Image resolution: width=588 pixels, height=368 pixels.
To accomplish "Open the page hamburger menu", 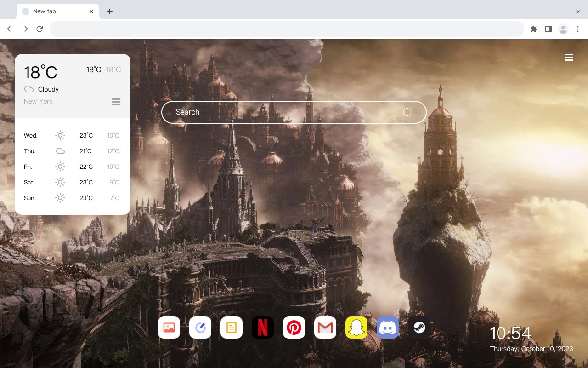I will (569, 57).
